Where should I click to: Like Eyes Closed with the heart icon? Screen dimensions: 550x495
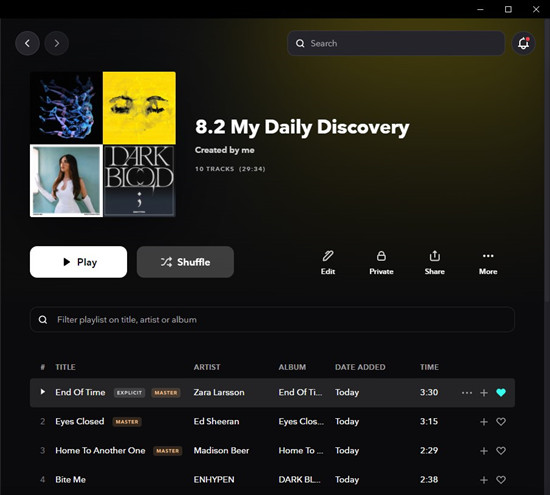(x=501, y=421)
